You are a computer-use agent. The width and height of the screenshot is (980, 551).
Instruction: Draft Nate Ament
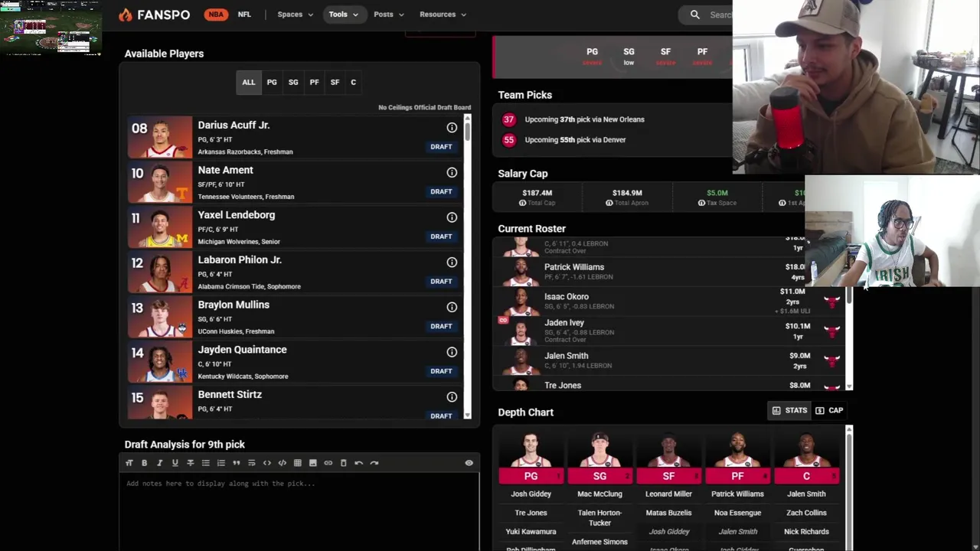pyautogui.click(x=441, y=192)
